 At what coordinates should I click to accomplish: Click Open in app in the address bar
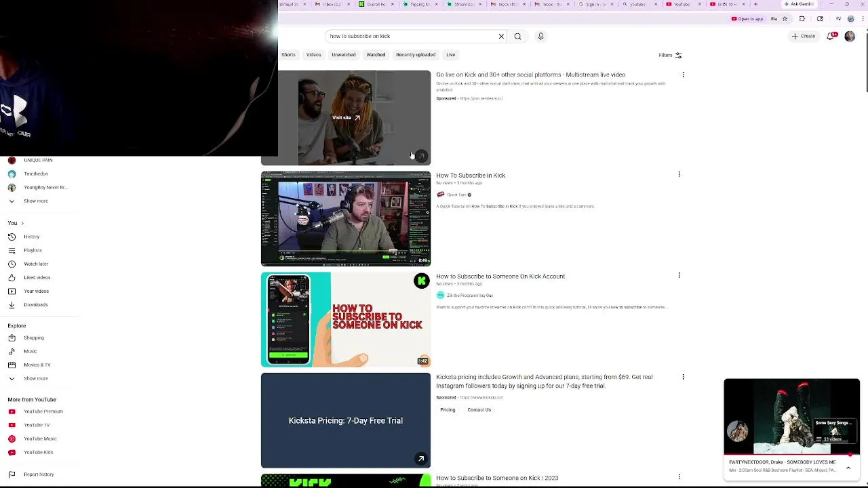[x=747, y=19]
